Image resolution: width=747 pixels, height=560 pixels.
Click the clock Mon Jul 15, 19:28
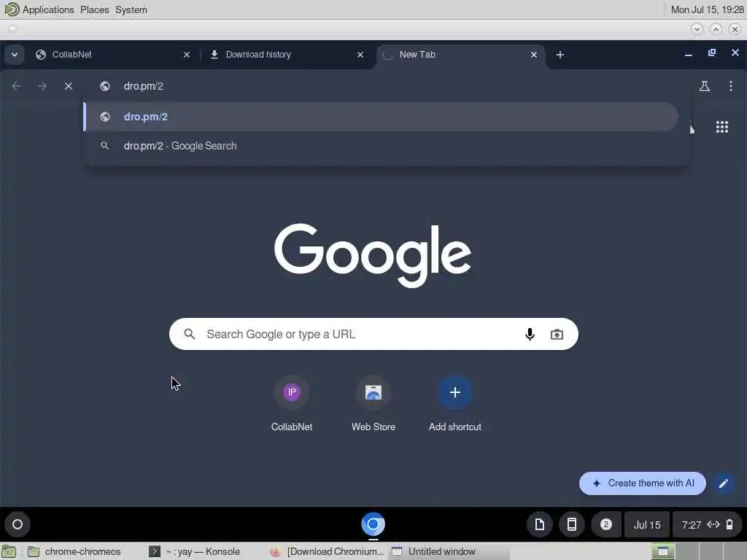click(x=707, y=9)
